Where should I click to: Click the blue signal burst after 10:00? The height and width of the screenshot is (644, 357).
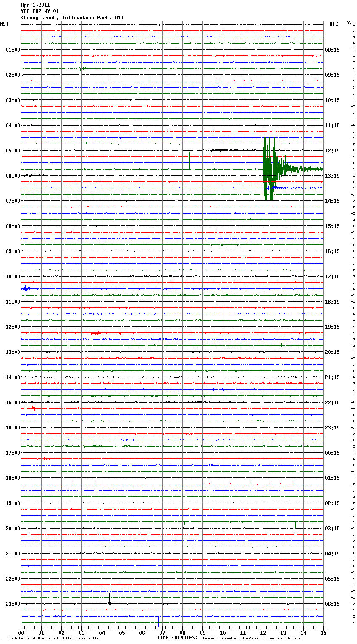tap(26, 288)
